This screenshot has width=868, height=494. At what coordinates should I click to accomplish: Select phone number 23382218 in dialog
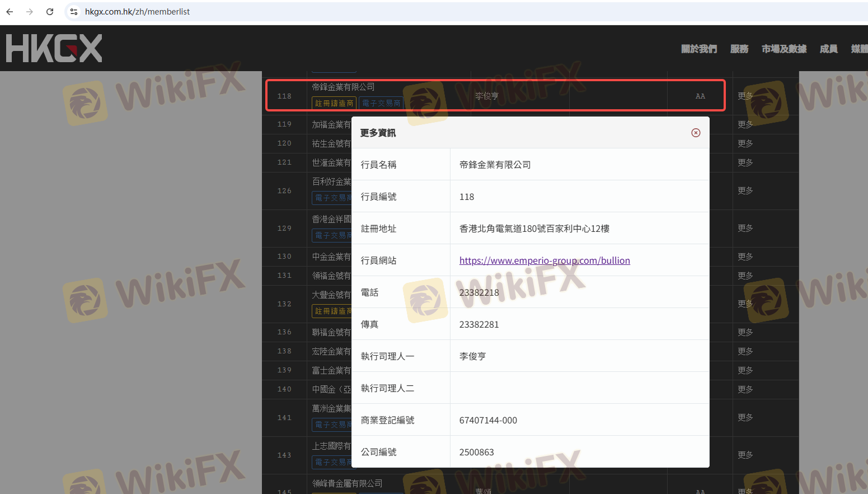(x=478, y=292)
